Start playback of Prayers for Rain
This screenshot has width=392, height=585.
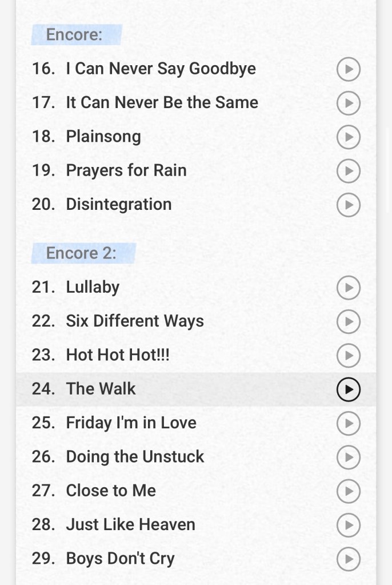pyautogui.click(x=348, y=171)
